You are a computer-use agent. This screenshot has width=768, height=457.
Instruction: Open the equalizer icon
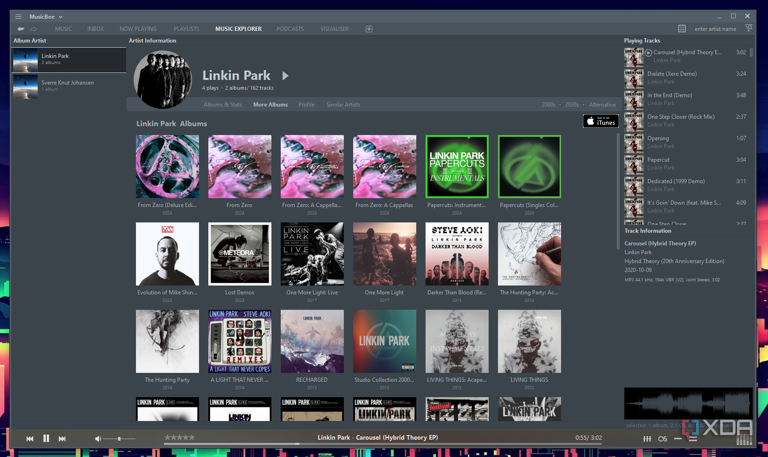[647, 438]
